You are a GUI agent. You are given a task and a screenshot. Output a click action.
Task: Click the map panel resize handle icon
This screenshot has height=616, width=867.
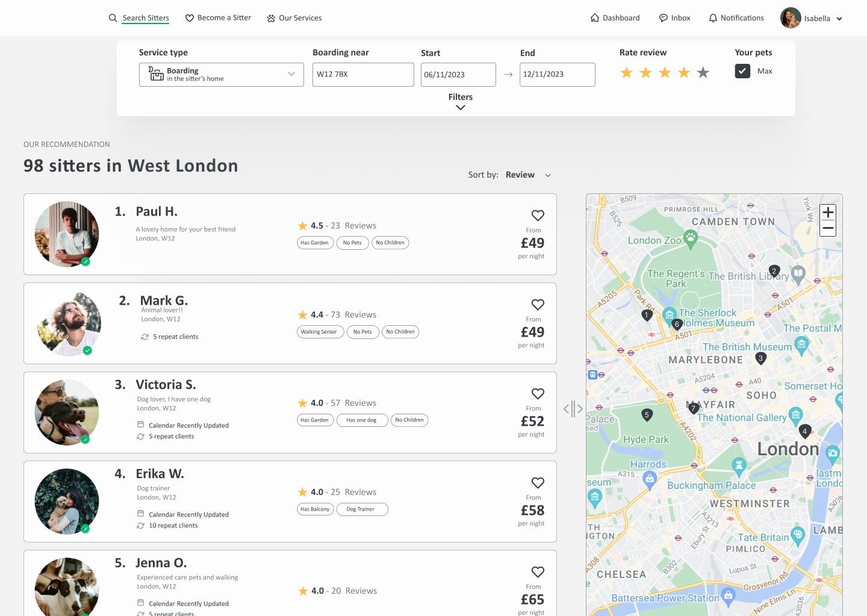573,409
